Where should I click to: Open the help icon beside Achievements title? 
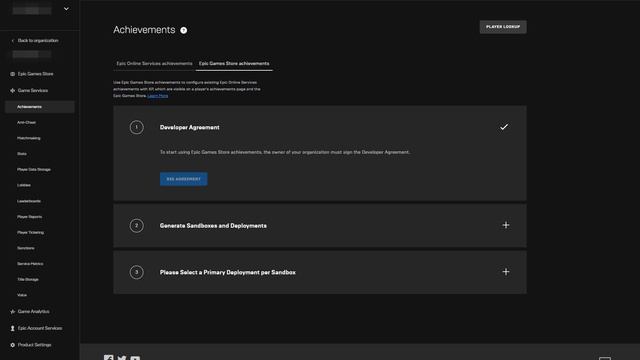(184, 30)
